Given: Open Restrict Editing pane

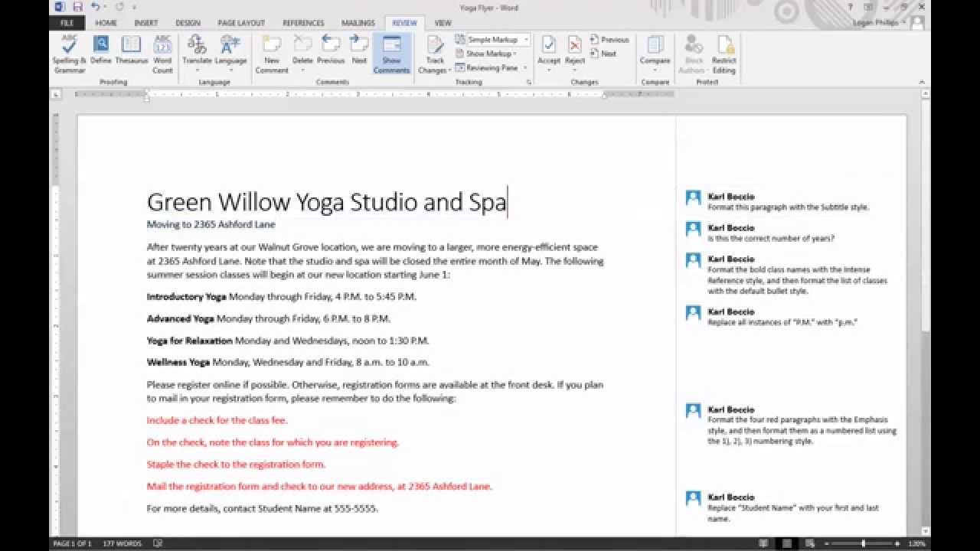Looking at the screenshot, I should click(x=724, y=54).
